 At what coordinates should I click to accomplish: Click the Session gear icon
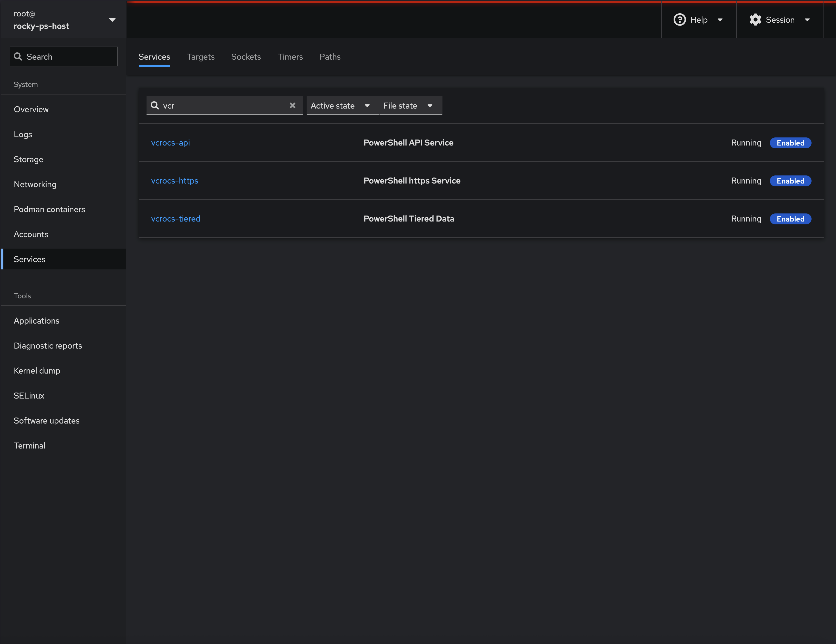point(755,20)
